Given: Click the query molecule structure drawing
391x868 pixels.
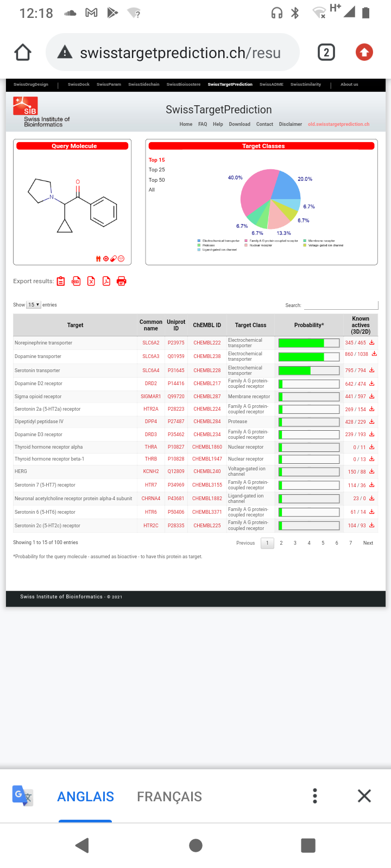Looking at the screenshot, I should coord(72,205).
